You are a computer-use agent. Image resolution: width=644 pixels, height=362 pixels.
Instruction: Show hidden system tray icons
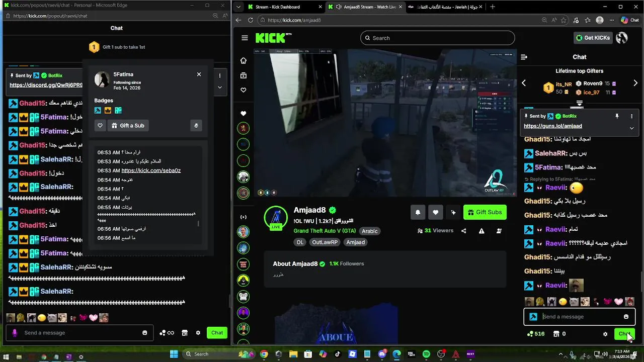560,354
